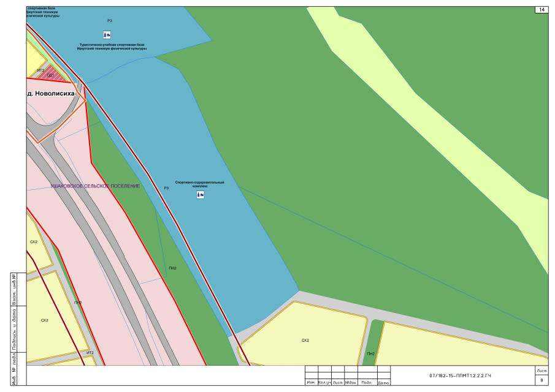This screenshot has width=555, height=392.
Task: Click sheet number 14 in top-right corner
Action: [542, 10]
